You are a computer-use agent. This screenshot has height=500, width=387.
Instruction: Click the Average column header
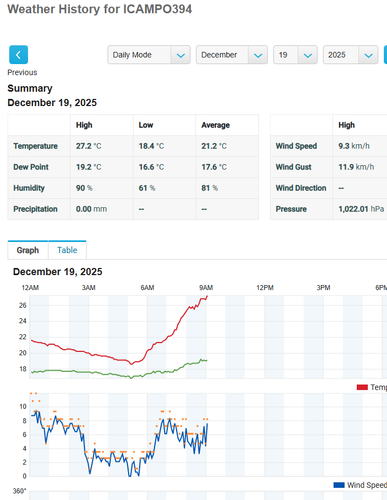click(215, 125)
